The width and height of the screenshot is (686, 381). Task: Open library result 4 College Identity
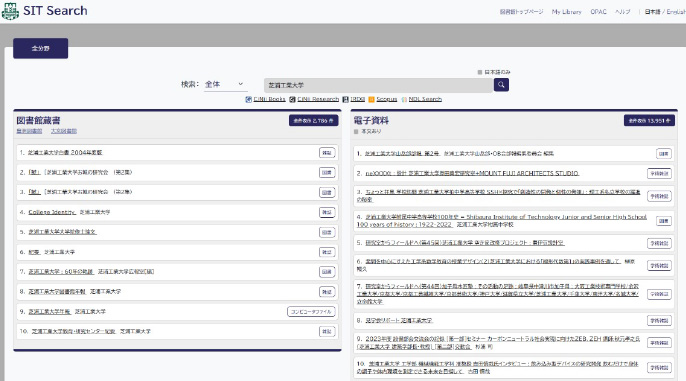tap(52, 212)
